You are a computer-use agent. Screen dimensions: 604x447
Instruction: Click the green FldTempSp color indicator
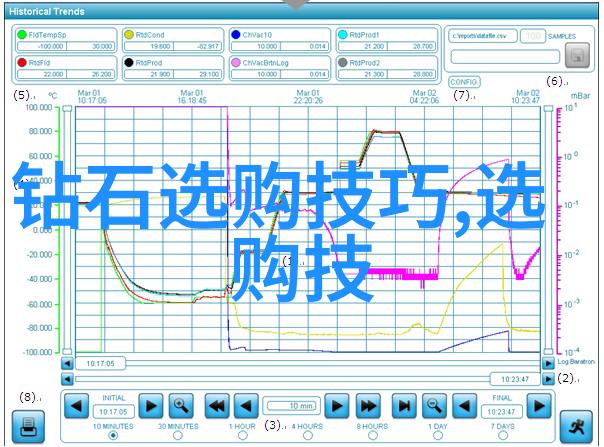pyautogui.click(x=22, y=35)
